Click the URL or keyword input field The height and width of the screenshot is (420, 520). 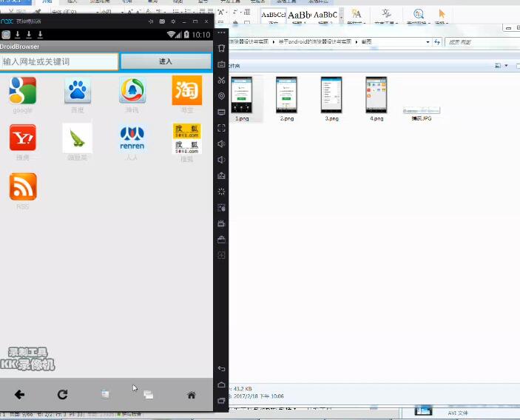click(x=58, y=61)
